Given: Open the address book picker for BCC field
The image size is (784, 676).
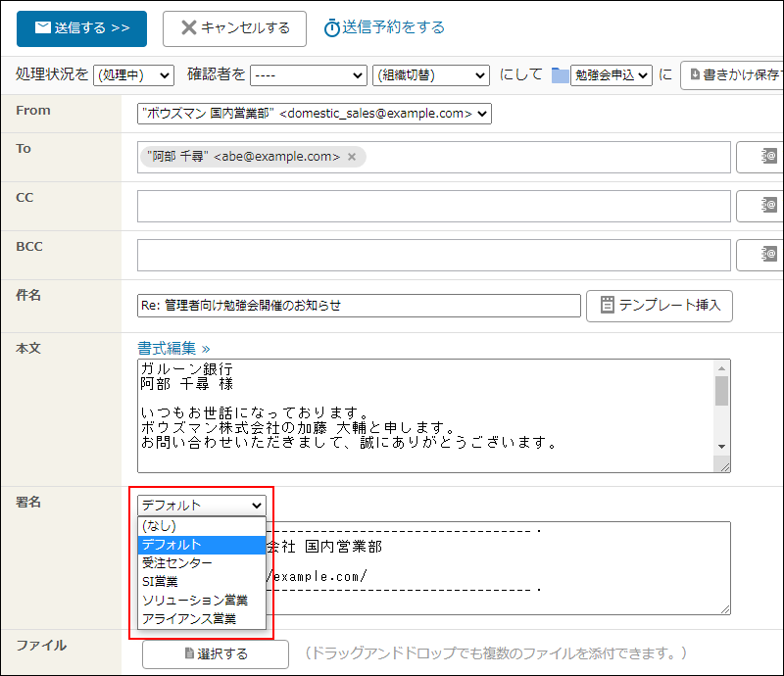Looking at the screenshot, I should point(767,255).
